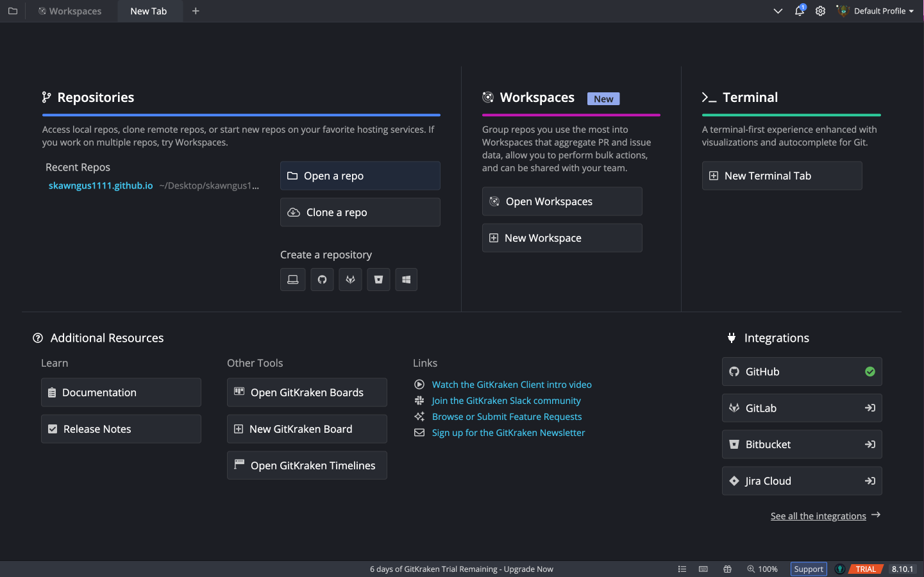This screenshot has height=577, width=924.
Task: Click the Jira Cloud sign-in arrow icon
Action: (870, 481)
